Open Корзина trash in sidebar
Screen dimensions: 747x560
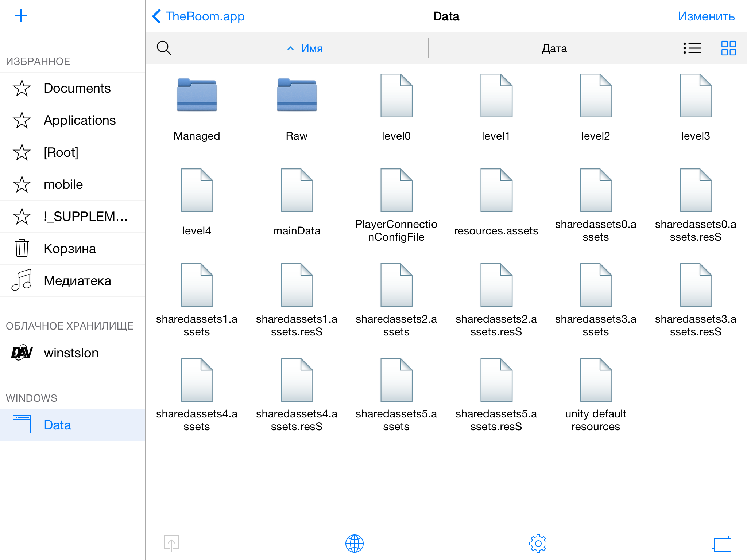(69, 249)
